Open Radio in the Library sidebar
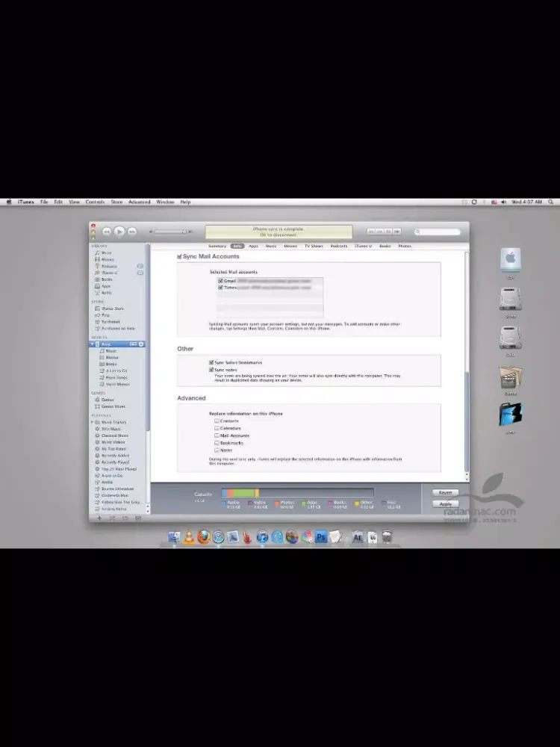The image size is (560, 747). (x=103, y=293)
